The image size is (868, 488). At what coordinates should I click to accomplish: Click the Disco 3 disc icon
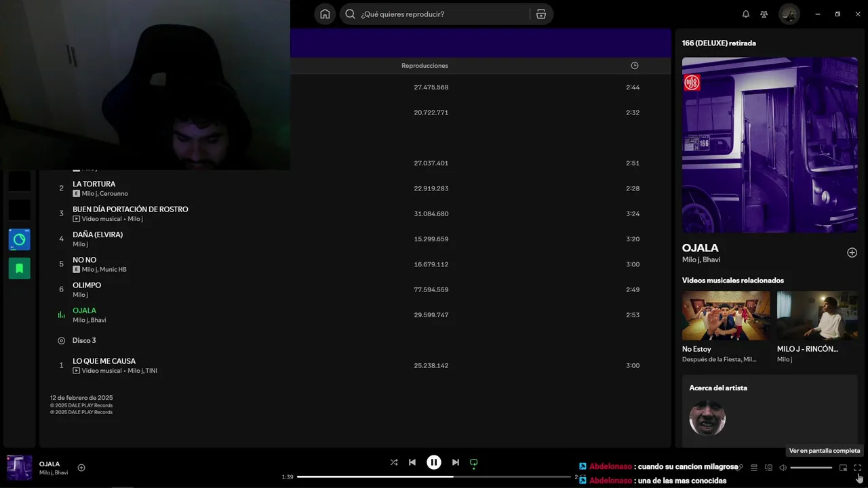click(61, 340)
